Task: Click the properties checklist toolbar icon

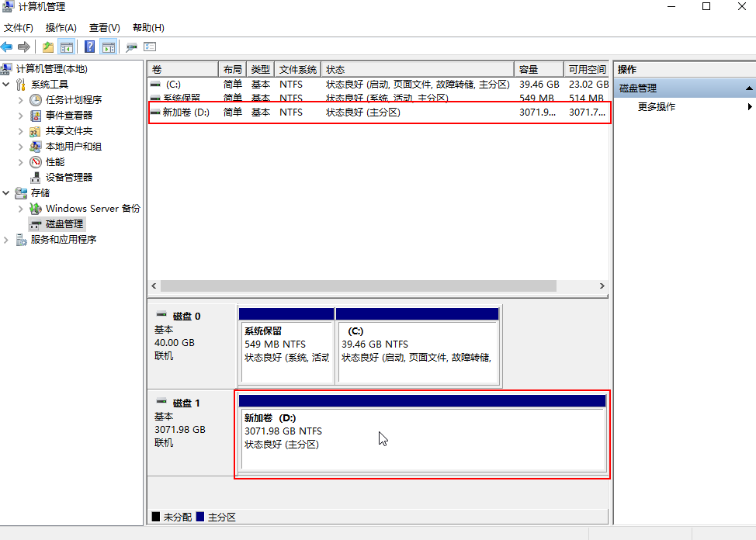Action: tap(150, 47)
